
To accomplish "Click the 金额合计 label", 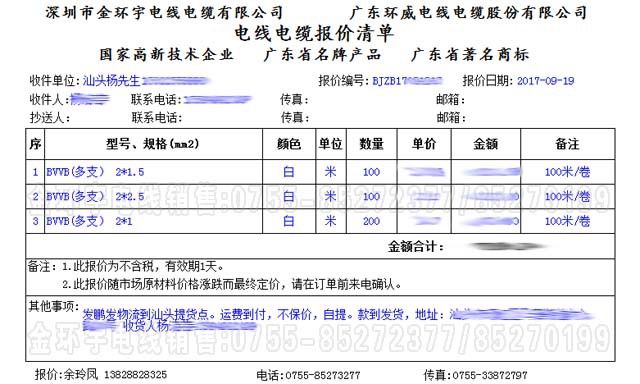I will (416, 246).
